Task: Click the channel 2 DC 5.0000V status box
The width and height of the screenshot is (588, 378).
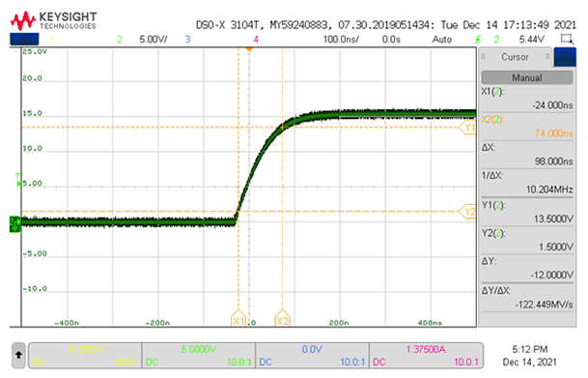Action: click(x=198, y=355)
